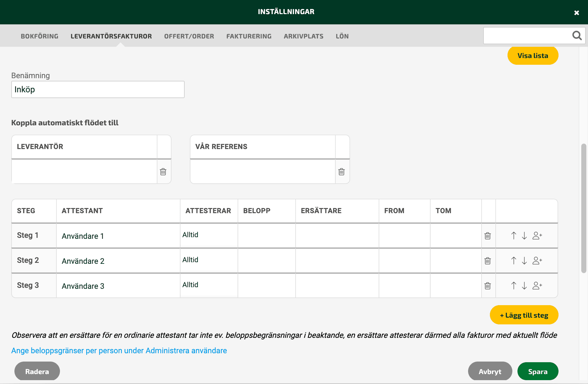Add a user to Steg 3
Image resolution: width=588 pixels, height=384 pixels.
[537, 286]
